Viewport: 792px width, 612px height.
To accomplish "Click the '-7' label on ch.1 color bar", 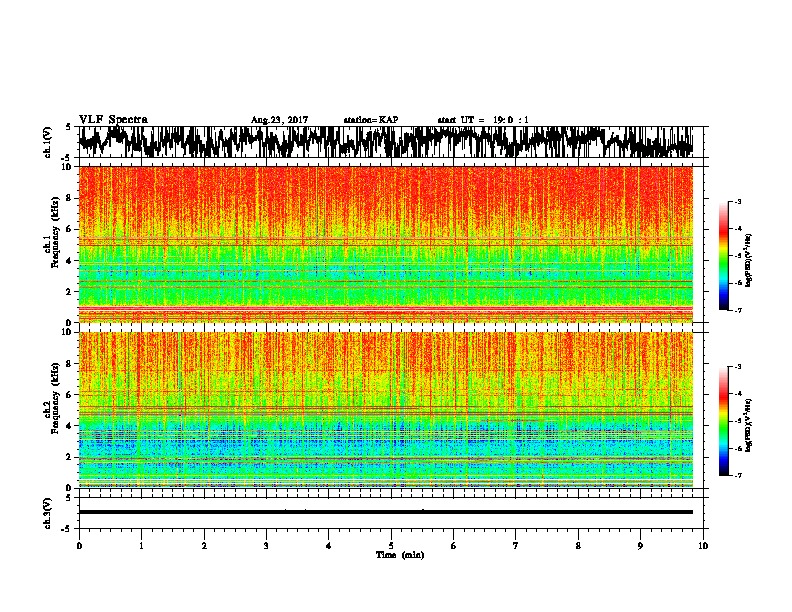I will click(x=737, y=310).
